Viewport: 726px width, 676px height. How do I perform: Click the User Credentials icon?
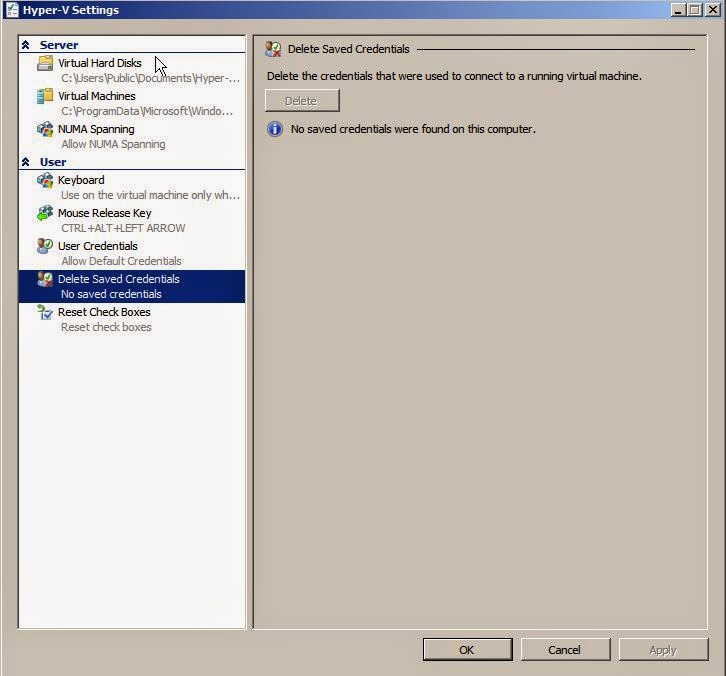(x=45, y=246)
